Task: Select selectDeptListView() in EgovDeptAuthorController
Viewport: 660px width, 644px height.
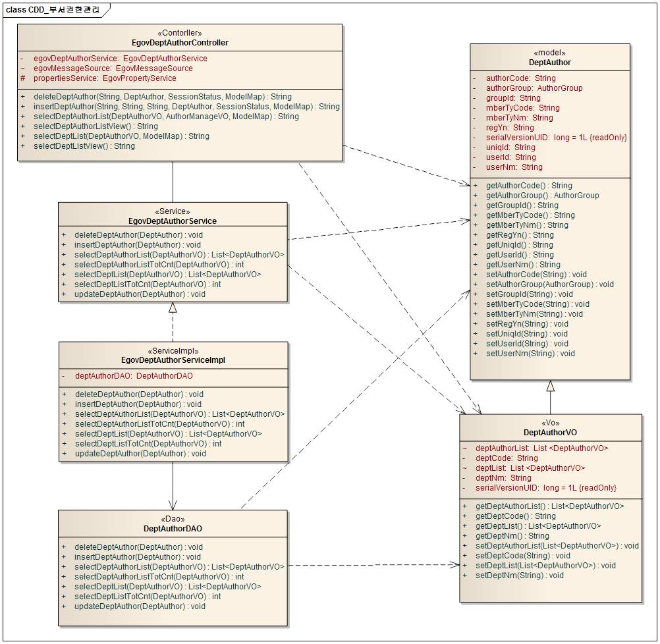Action: pyautogui.click(x=84, y=146)
